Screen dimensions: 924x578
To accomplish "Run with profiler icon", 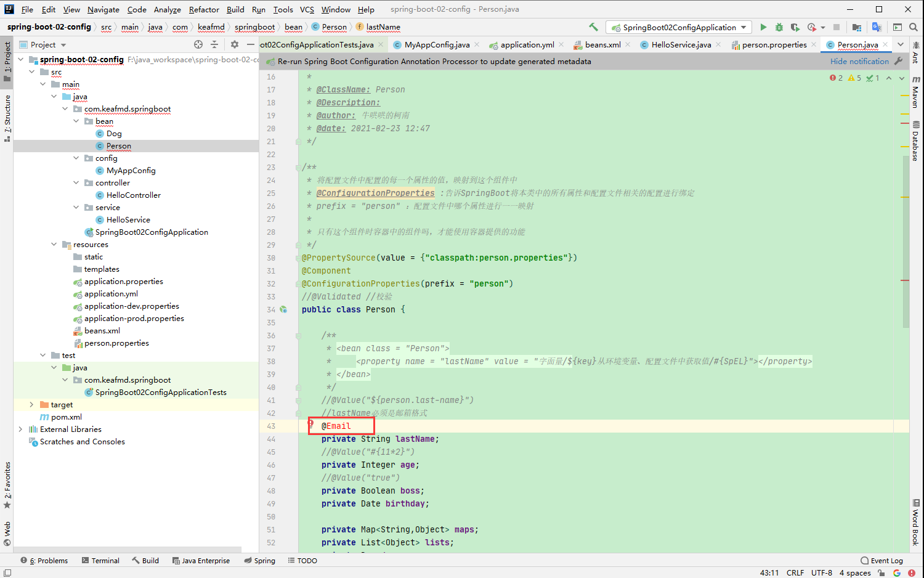I will [812, 27].
